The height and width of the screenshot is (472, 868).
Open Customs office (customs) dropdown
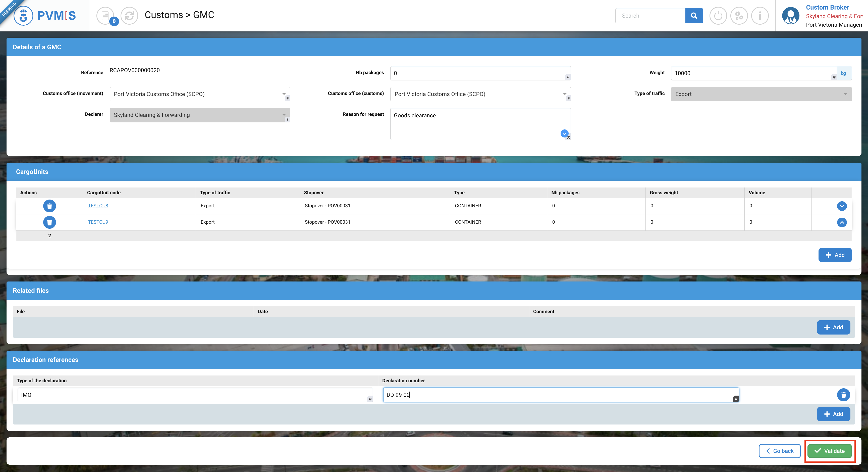(x=480, y=94)
